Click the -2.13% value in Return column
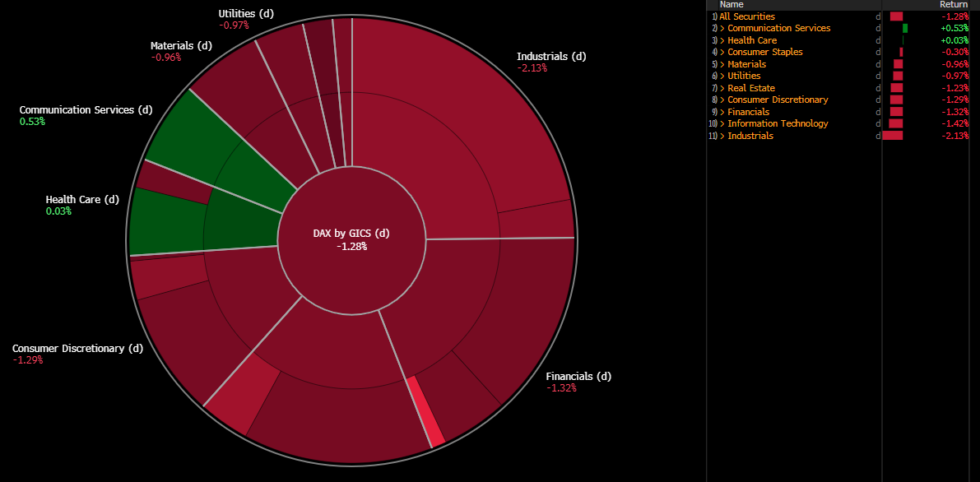Image resolution: width=980 pixels, height=482 pixels. tap(955, 136)
